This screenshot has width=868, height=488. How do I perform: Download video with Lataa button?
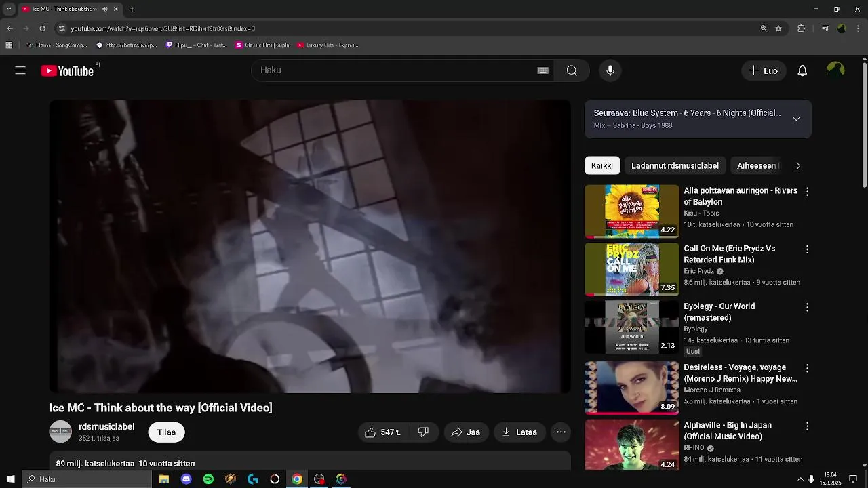[520, 432]
